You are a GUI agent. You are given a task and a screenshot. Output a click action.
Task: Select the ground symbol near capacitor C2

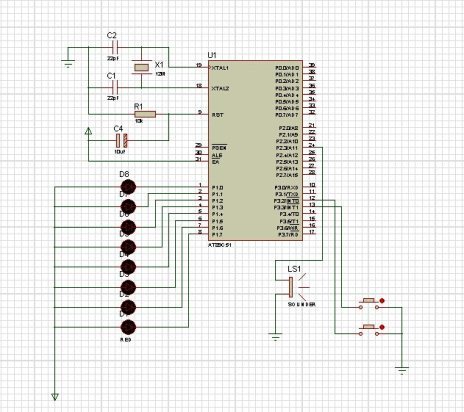[x=68, y=64]
